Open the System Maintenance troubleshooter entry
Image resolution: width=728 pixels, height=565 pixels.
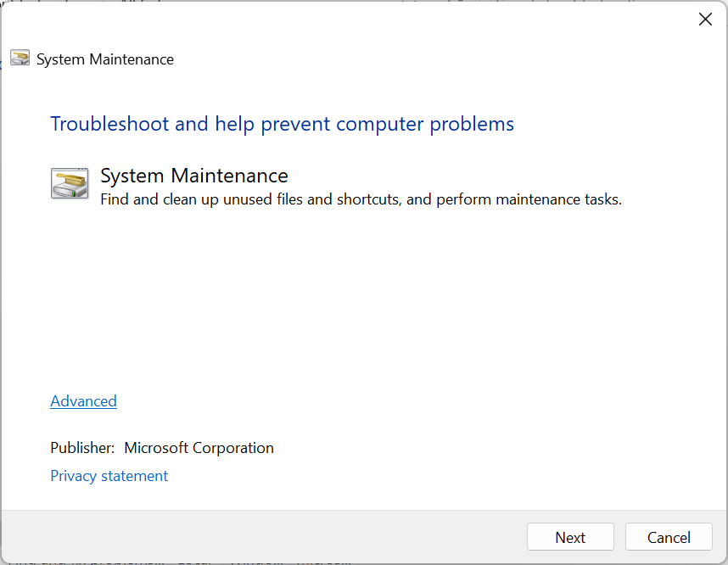pyautogui.click(x=194, y=176)
